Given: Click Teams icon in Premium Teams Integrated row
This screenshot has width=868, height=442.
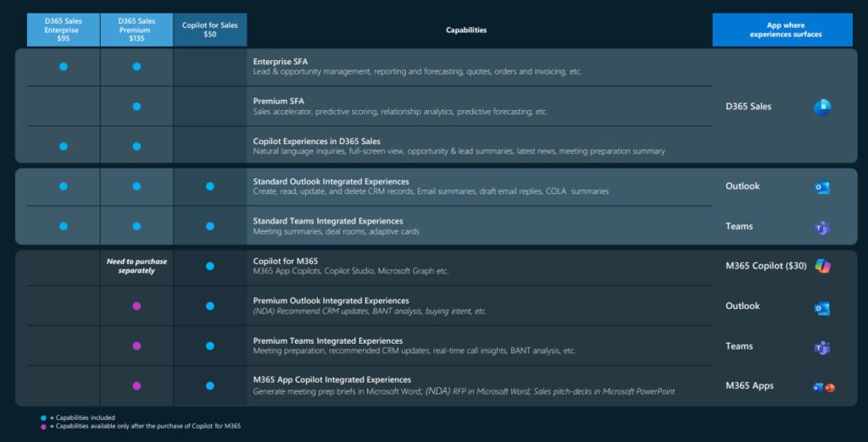Looking at the screenshot, I should tap(821, 347).
